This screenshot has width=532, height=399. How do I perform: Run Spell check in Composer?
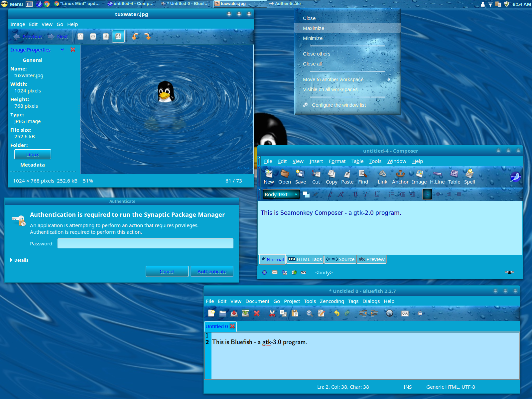coord(469,177)
